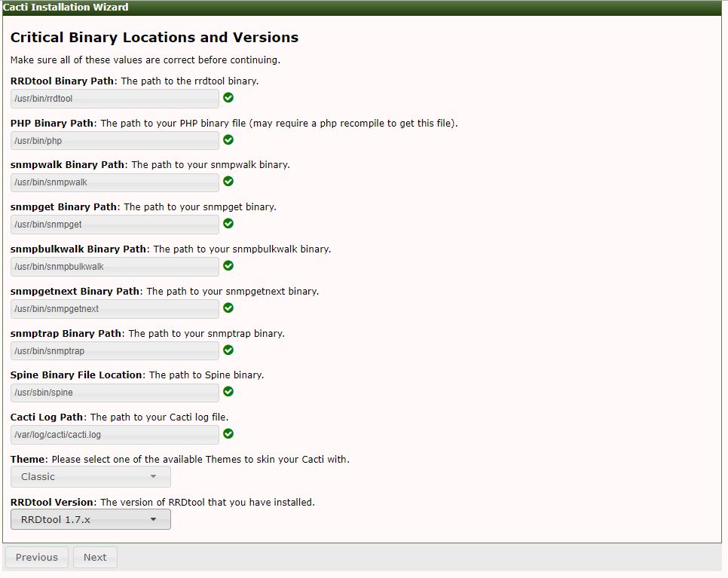Click the 'RRDtool Binary Path' label
This screenshot has width=728, height=578.
pos(62,81)
